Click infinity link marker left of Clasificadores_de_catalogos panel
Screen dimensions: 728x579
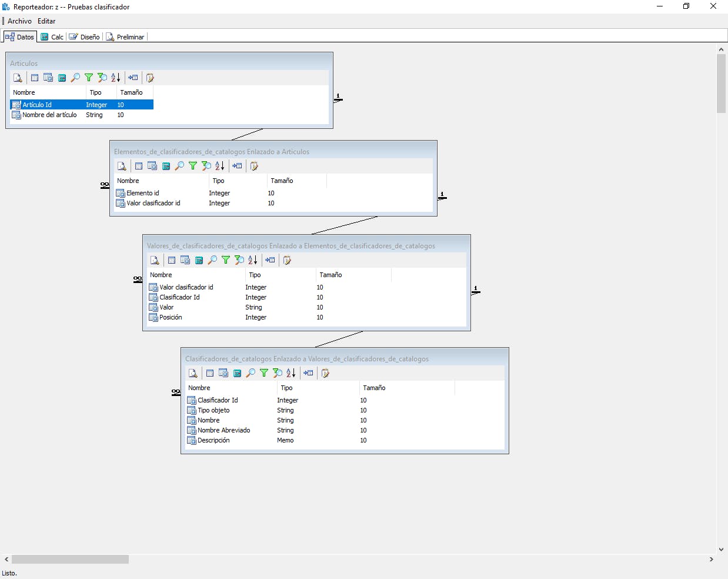pyautogui.click(x=176, y=392)
